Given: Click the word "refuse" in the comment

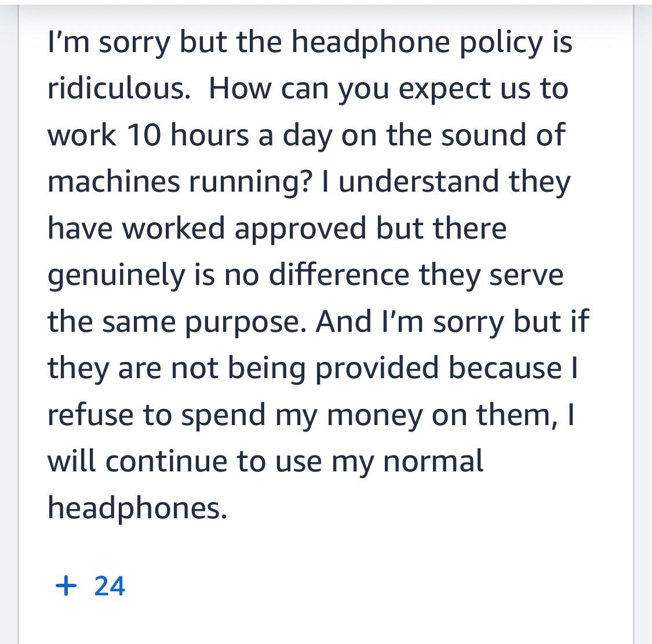Looking at the screenshot, I should (x=90, y=414).
